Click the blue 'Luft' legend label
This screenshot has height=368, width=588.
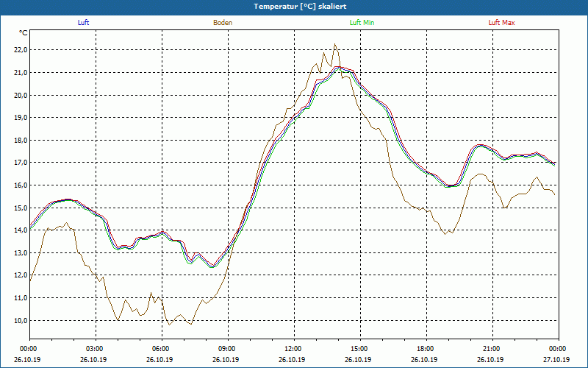coord(83,23)
